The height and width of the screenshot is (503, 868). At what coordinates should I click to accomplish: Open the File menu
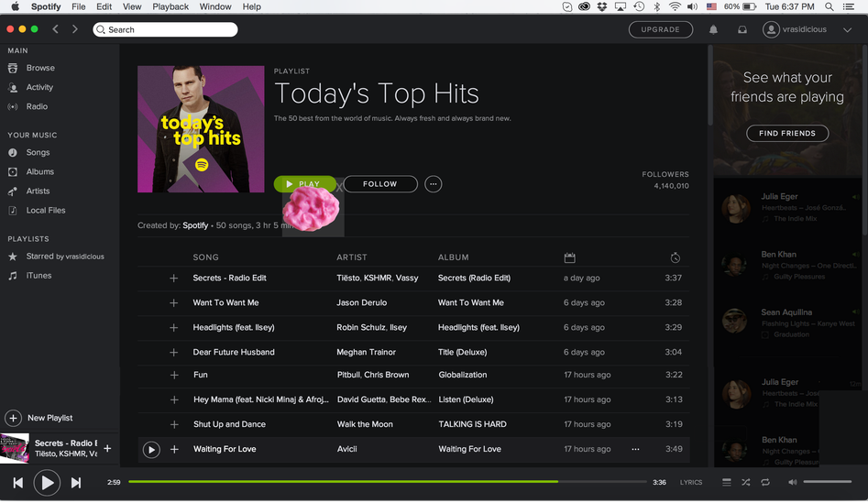coord(79,6)
